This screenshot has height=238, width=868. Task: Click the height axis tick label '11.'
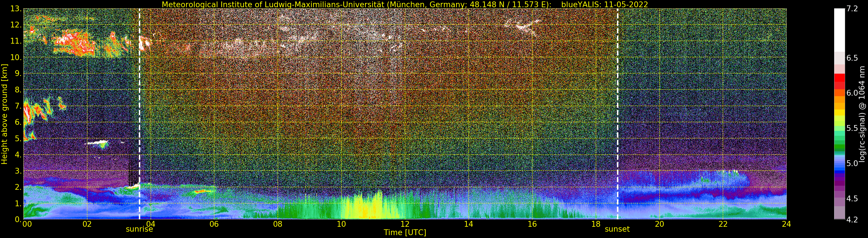pyautogui.click(x=16, y=41)
